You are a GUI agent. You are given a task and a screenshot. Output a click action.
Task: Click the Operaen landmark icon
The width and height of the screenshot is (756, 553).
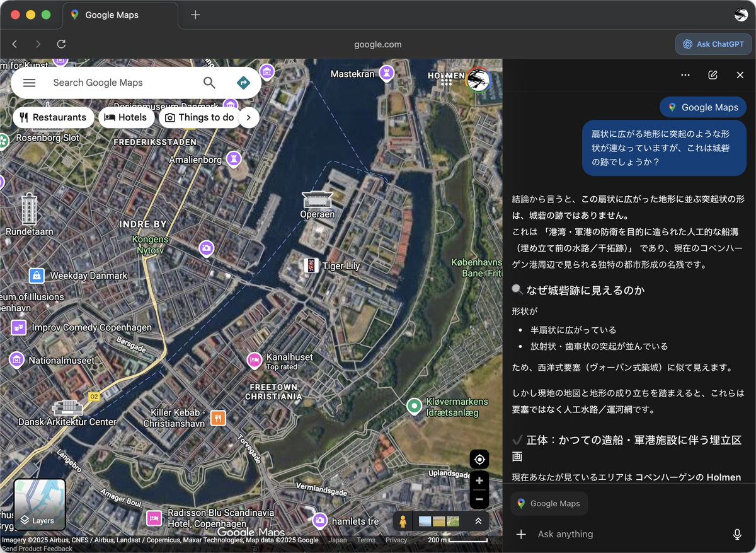point(317,199)
